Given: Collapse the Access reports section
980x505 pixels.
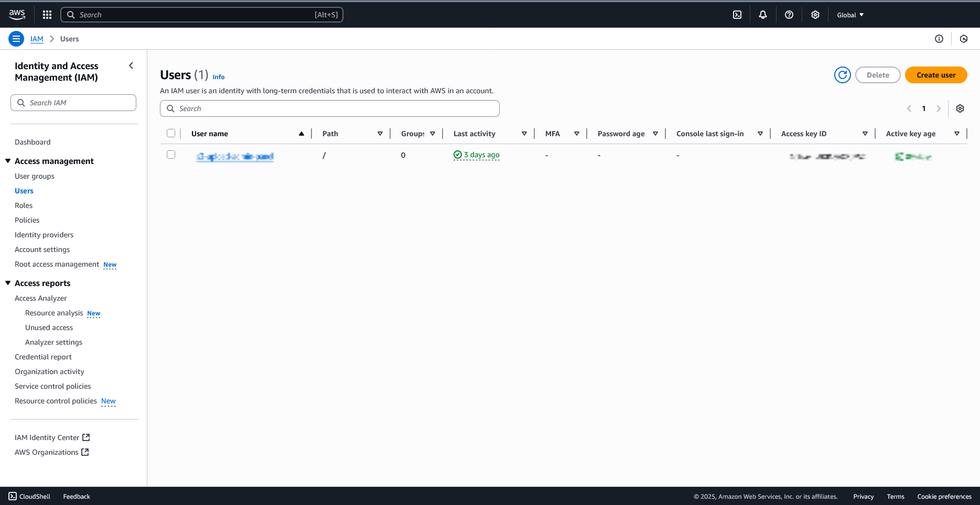Looking at the screenshot, I should [x=8, y=283].
